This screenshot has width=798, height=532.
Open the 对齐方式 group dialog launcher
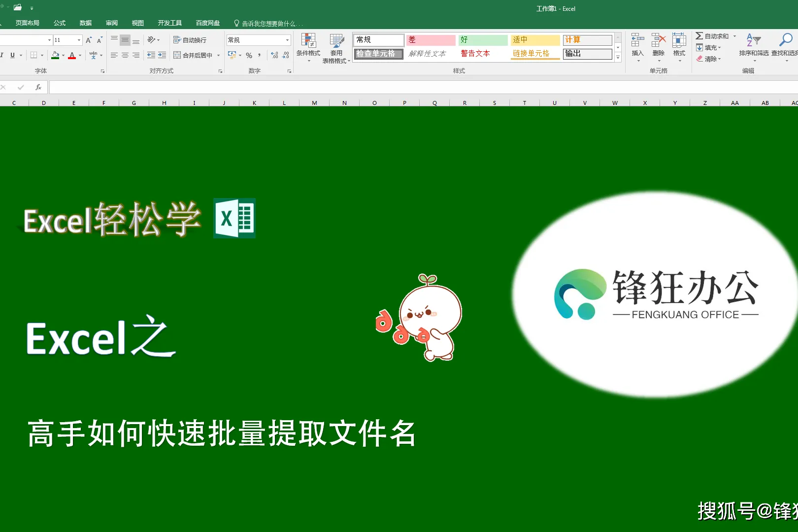click(x=220, y=71)
